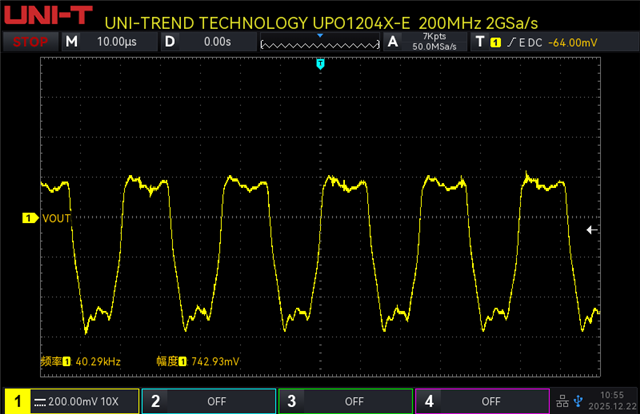The width and height of the screenshot is (640, 414).
Task: Toggle channel 1 yellow number button
Action: (x=17, y=401)
